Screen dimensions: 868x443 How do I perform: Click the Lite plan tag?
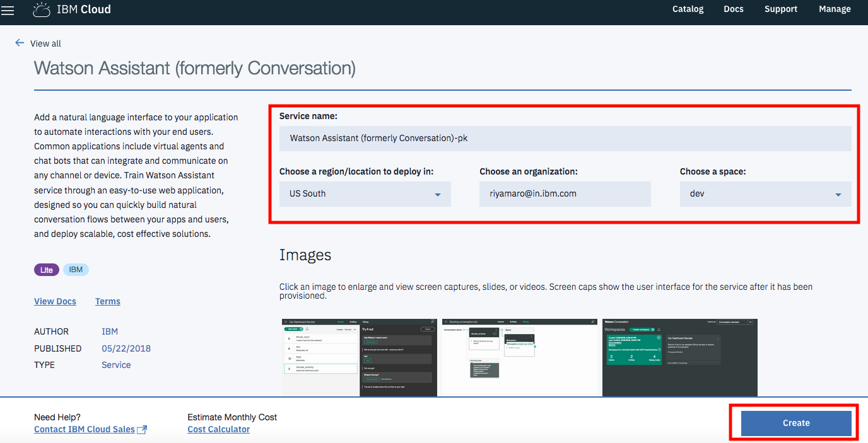click(47, 270)
